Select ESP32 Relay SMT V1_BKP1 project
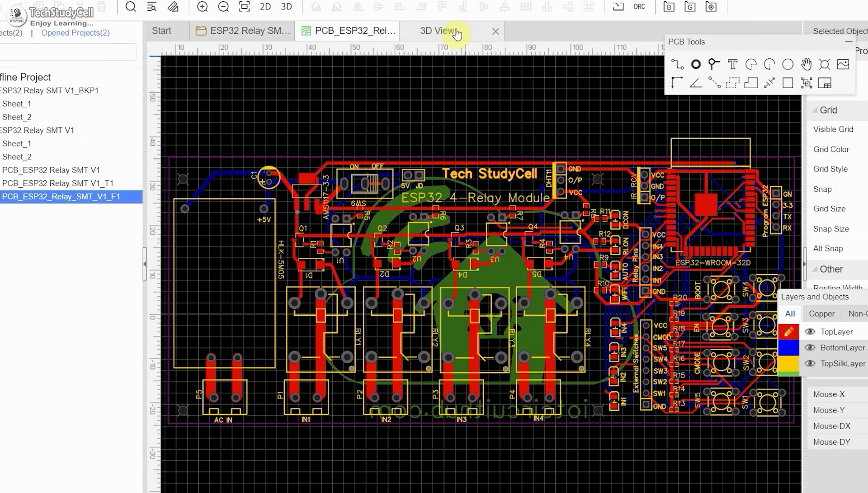The image size is (868, 493). (x=49, y=90)
